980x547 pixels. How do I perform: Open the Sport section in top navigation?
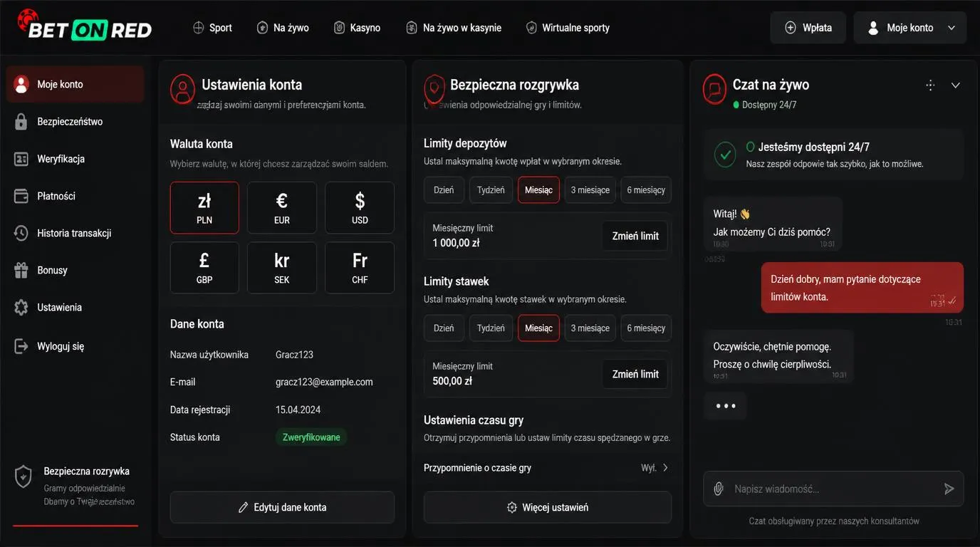[212, 28]
